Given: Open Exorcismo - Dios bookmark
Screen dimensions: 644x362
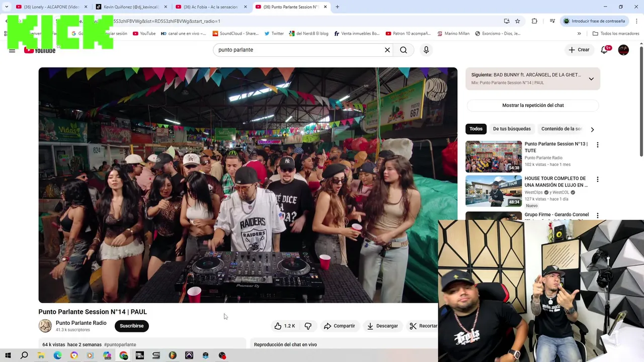Looking at the screenshot, I should pyautogui.click(x=498, y=34).
